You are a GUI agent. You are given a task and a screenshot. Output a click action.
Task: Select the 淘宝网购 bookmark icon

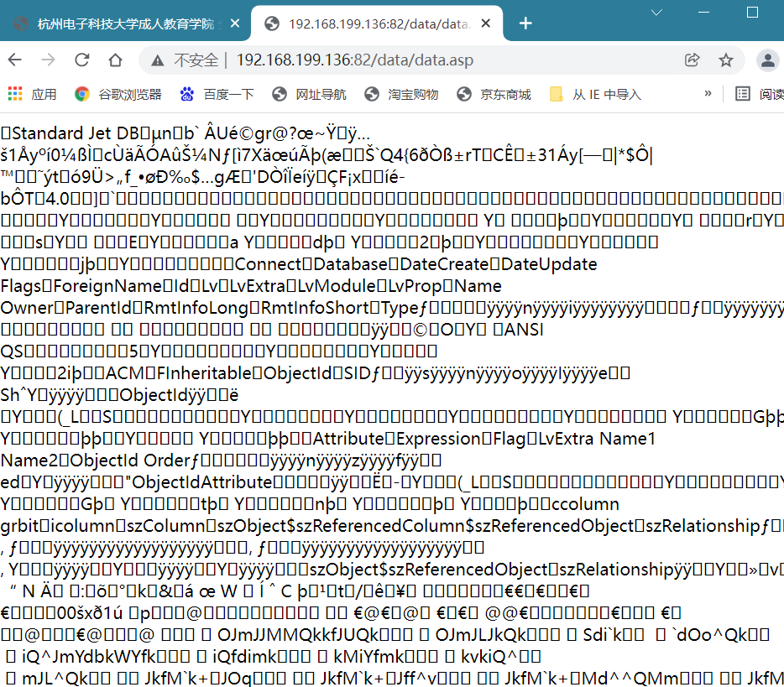pos(372,94)
